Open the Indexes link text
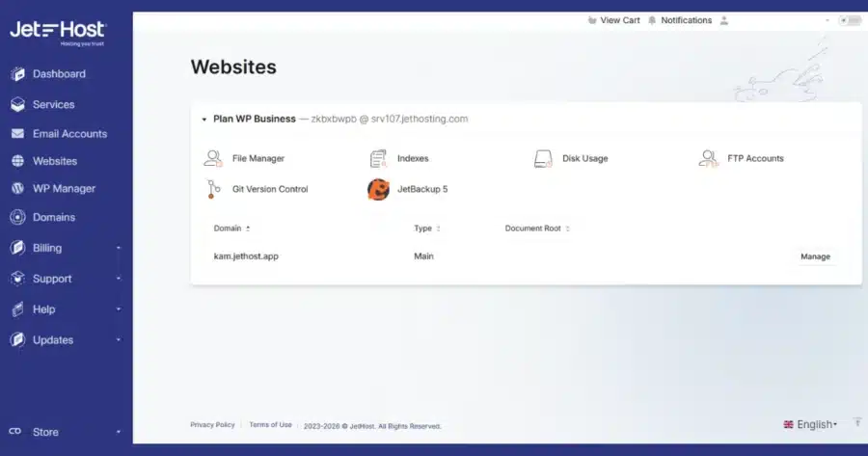Image resolution: width=868 pixels, height=456 pixels. pyautogui.click(x=413, y=158)
